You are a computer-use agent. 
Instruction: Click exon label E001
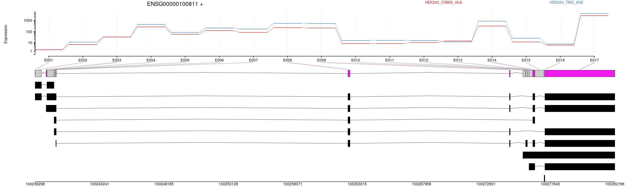coord(49,60)
